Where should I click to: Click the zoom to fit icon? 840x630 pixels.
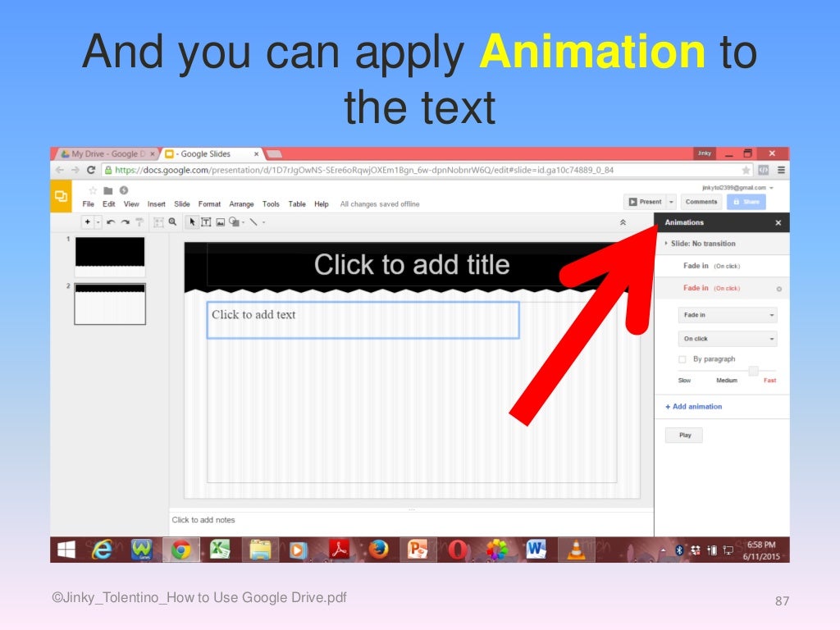(x=158, y=221)
